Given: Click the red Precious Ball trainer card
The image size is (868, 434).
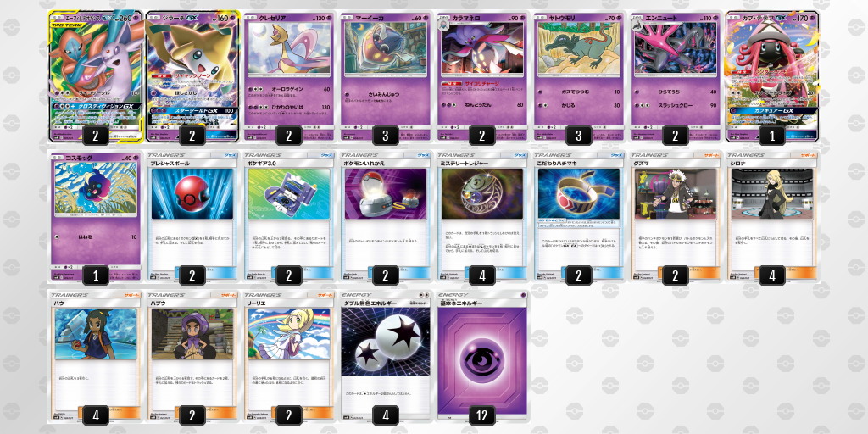Looking at the screenshot, I should tap(192, 216).
